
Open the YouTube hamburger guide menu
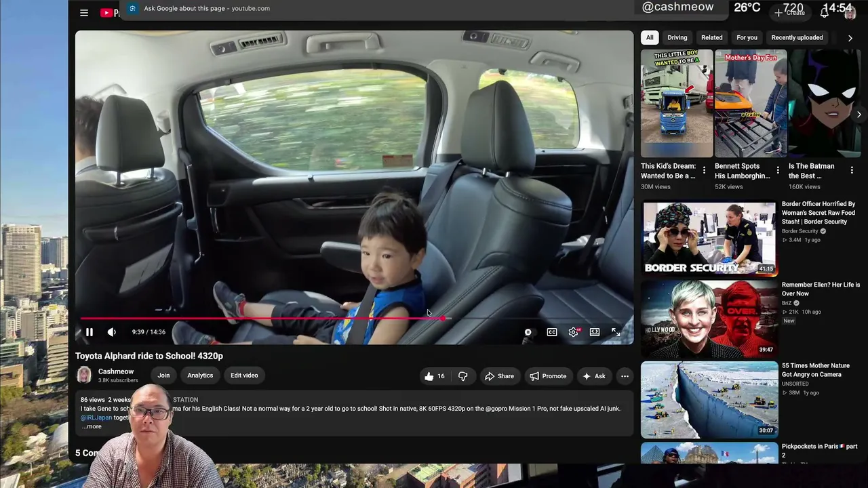(84, 12)
